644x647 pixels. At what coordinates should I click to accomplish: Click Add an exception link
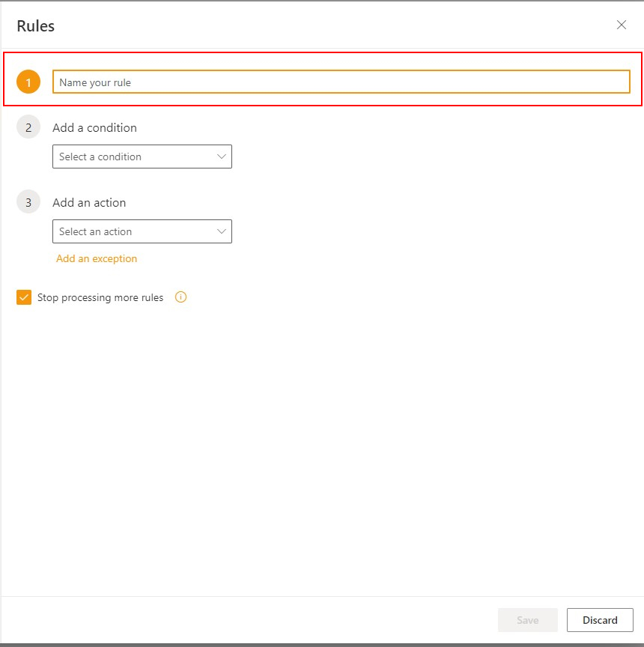97,258
